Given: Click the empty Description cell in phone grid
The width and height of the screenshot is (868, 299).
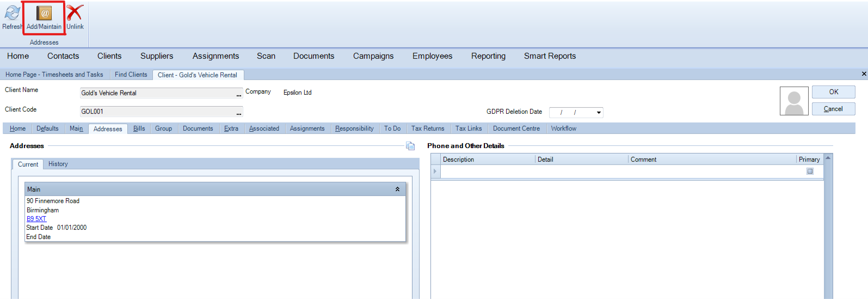Looking at the screenshot, I should click(488, 171).
